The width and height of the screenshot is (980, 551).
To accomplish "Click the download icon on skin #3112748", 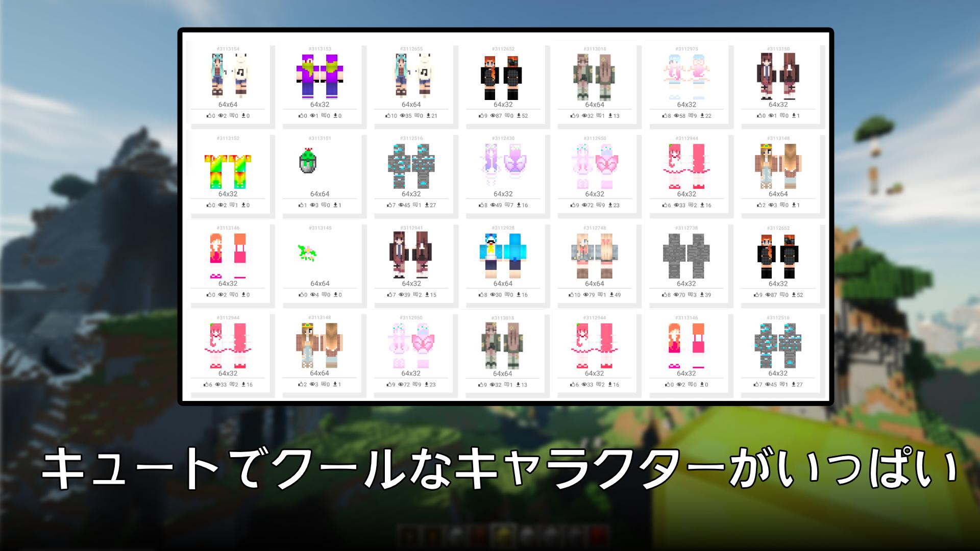I will point(611,295).
